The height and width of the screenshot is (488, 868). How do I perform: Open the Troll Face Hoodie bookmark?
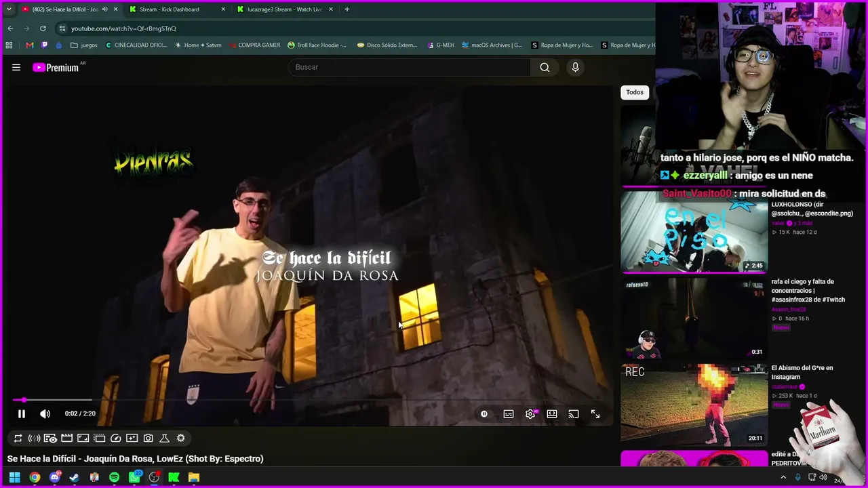pos(317,45)
